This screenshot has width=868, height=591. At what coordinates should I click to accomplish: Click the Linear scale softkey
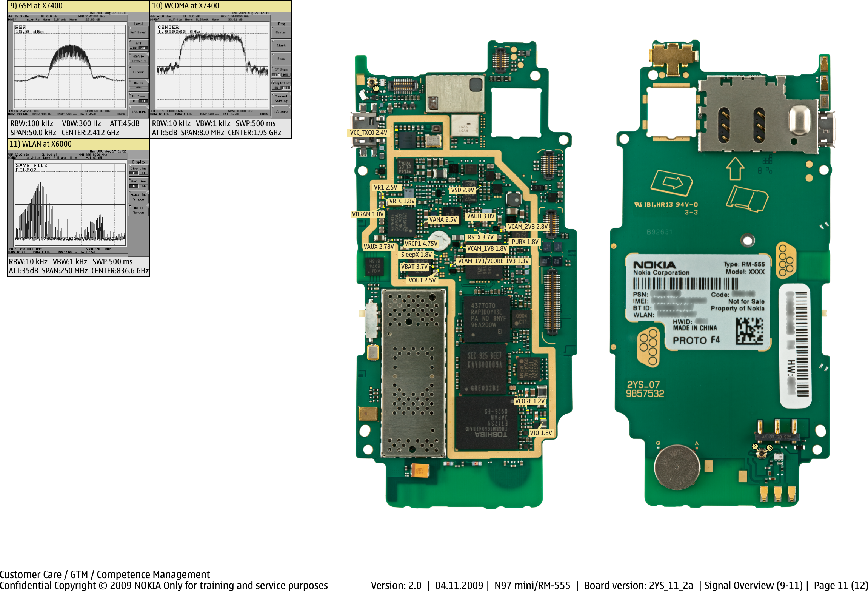pos(138,72)
